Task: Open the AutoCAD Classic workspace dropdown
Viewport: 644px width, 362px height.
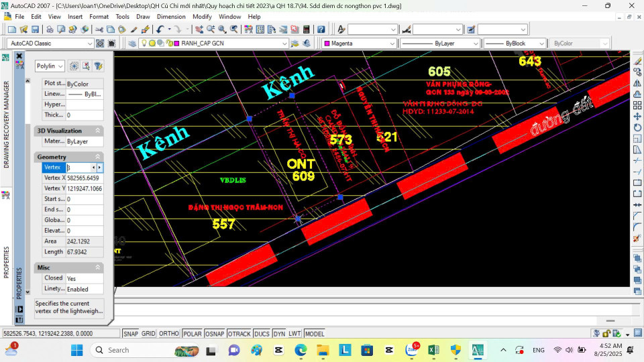Action: point(50,43)
